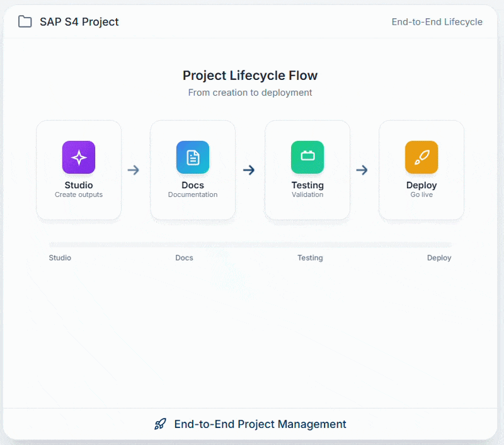This screenshot has width=504, height=445.
Task: Select the Testing label under progress bar
Action: [310, 258]
